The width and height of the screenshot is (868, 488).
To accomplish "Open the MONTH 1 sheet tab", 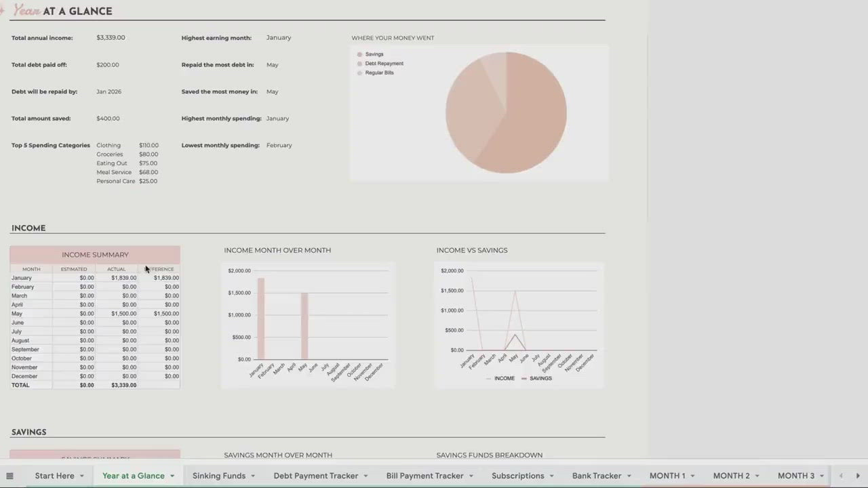I will pos(667,476).
